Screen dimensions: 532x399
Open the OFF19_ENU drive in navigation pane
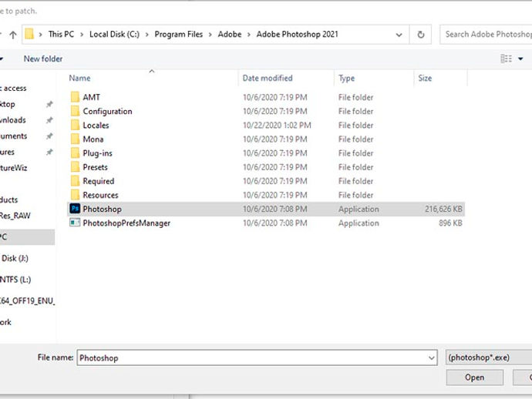27,300
